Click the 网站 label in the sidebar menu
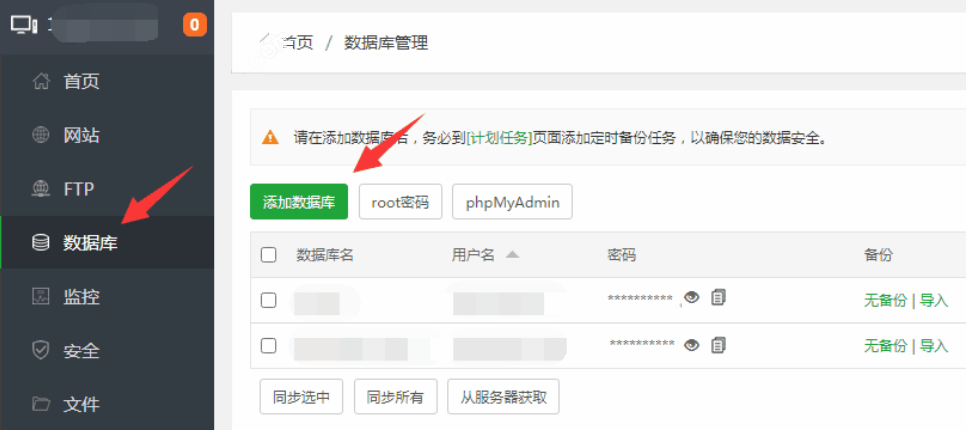The image size is (979, 431). [82, 136]
